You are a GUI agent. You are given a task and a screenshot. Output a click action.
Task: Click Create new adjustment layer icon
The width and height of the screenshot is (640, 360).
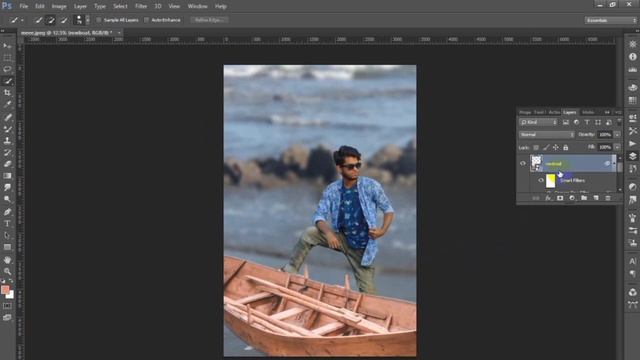[572, 198]
